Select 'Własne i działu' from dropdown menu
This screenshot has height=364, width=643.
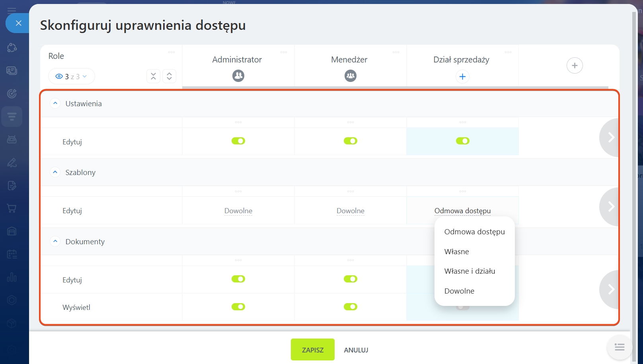470,271
